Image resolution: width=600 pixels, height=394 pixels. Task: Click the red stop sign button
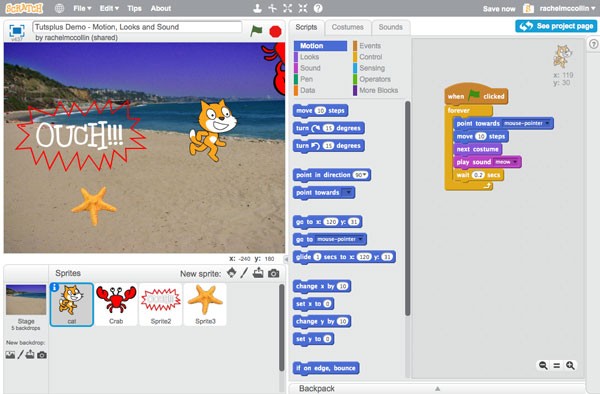click(x=275, y=31)
